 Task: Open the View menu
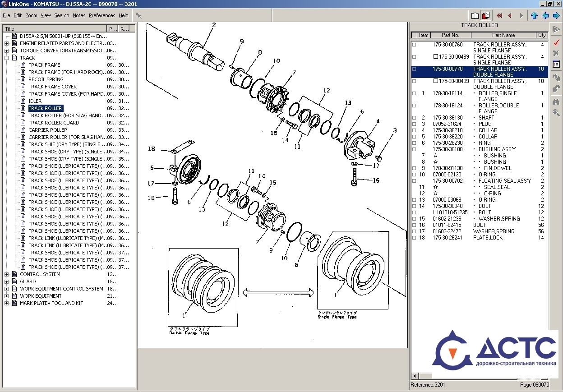pyautogui.click(x=46, y=15)
